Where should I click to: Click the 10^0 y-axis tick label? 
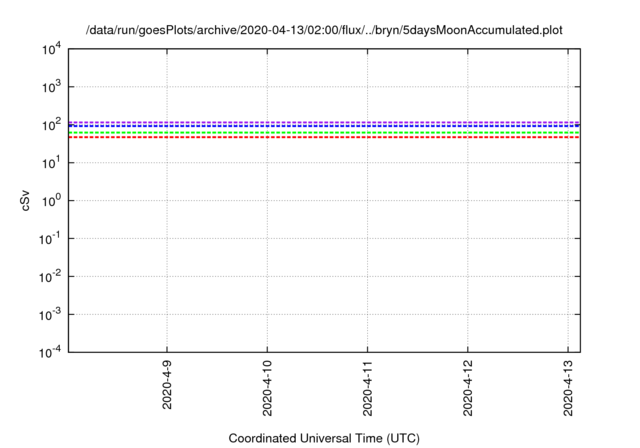click(51, 201)
